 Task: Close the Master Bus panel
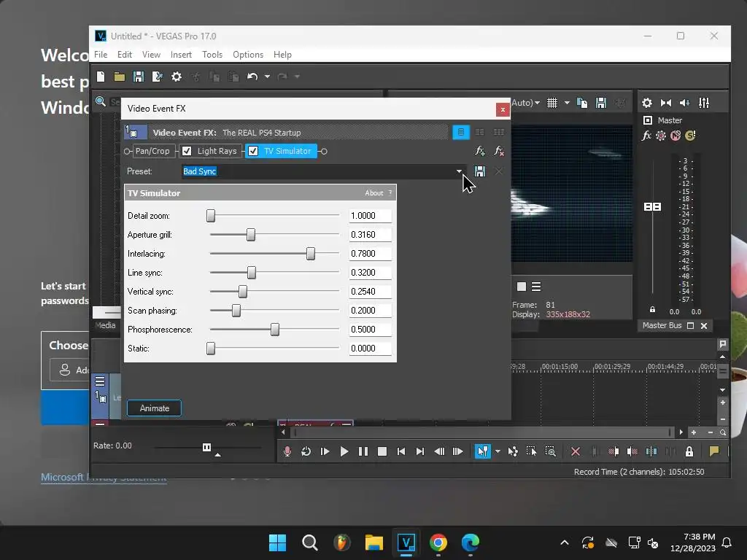pos(704,326)
